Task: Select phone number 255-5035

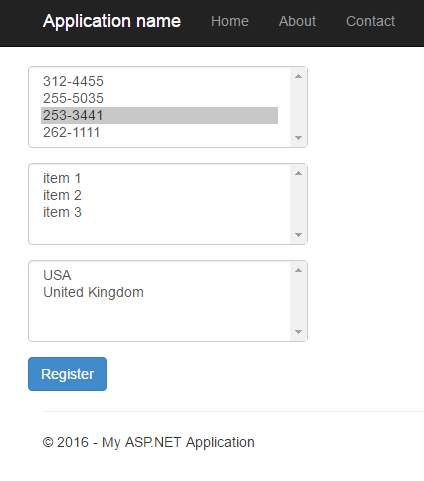Action: pos(159,98)
